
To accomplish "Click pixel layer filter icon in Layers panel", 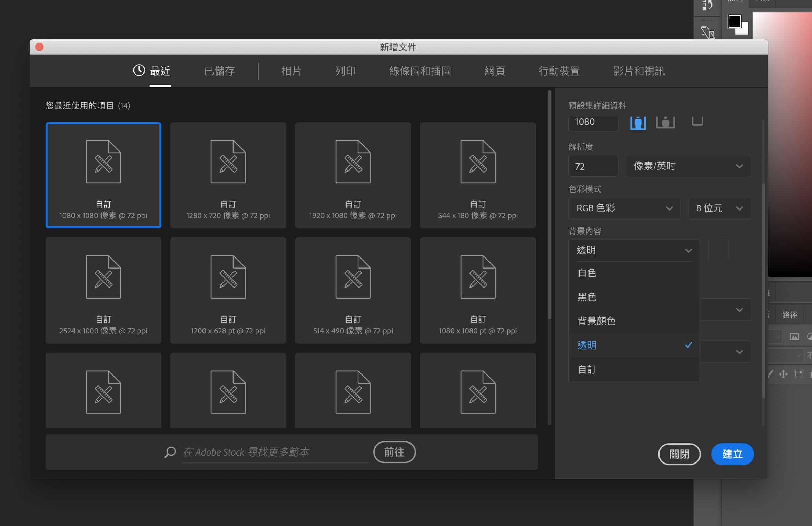I will pos(794,336).
